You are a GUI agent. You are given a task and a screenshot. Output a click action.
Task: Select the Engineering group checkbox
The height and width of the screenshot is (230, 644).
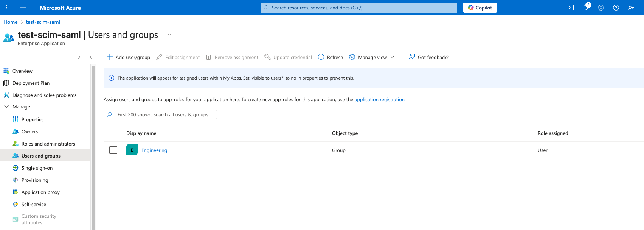point(113,150)
